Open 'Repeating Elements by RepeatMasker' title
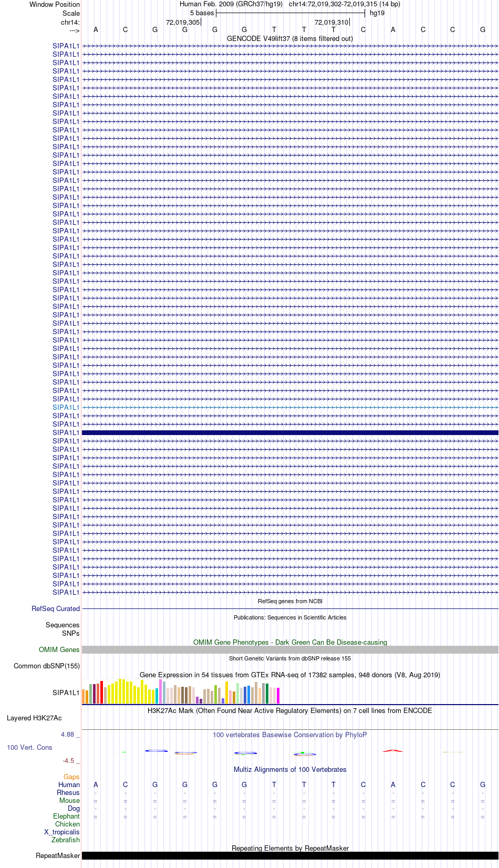 pos(290,848)
